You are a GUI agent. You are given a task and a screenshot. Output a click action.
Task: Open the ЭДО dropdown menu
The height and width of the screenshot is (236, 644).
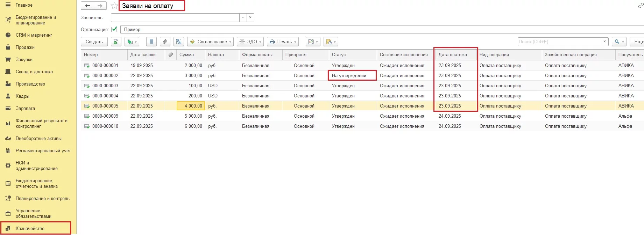[x=250, y=42]
